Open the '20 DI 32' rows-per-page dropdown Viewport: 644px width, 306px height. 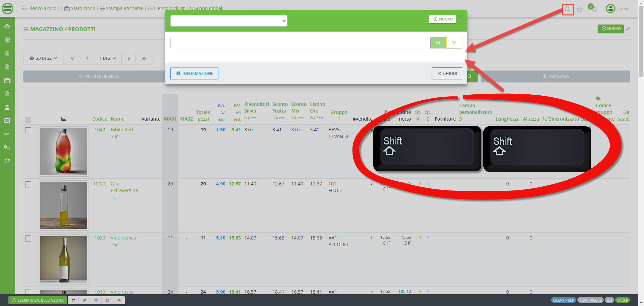[43, 58]
